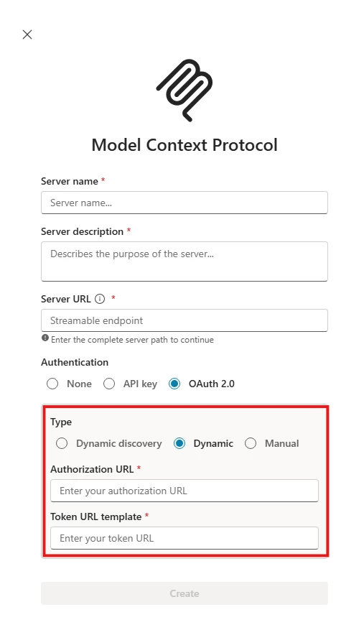This screenshot has width=364, height=630.
Task: Click the Create button
Action: pyautogui.click(x=185, y=593)
